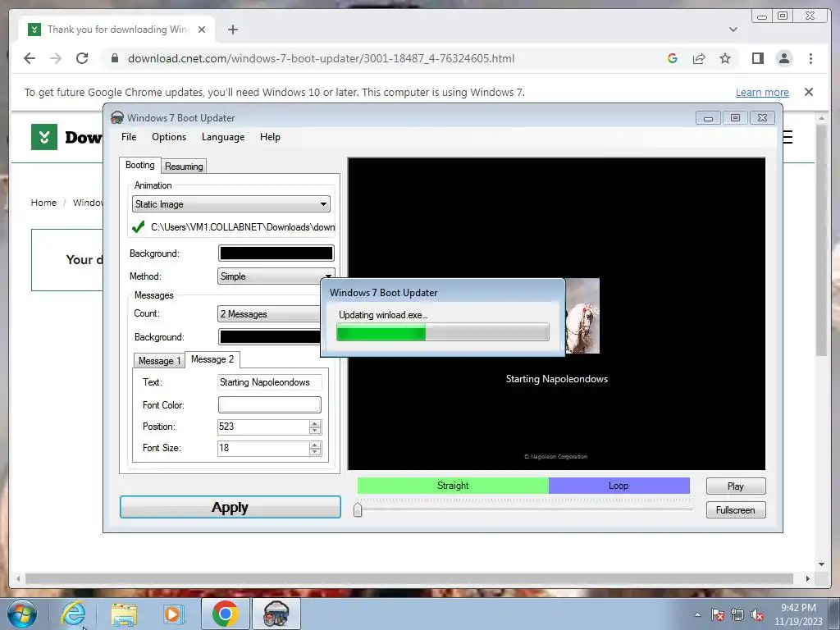This screenshot has width=840, height=630.
Task: Click the Boot Updater taskbar icon
Action: (276, 614)
